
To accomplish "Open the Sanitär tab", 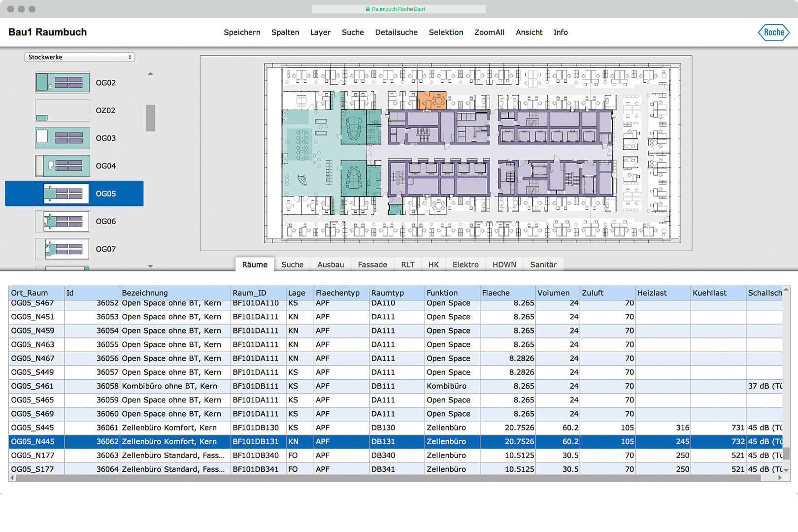I will [543, 265].
